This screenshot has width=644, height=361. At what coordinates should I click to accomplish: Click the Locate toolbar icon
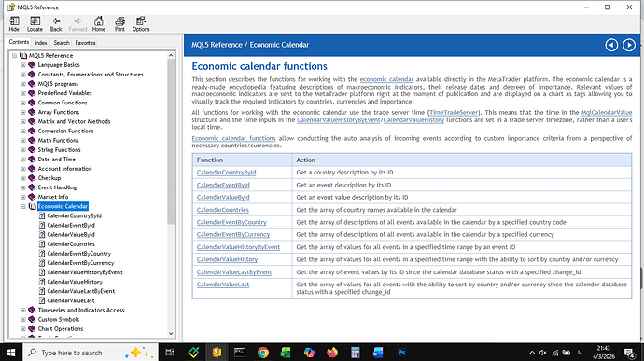pos(35,24)
